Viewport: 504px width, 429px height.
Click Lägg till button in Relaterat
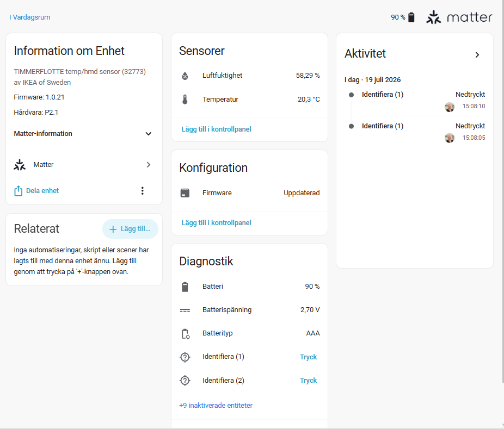tap(130, 229)
